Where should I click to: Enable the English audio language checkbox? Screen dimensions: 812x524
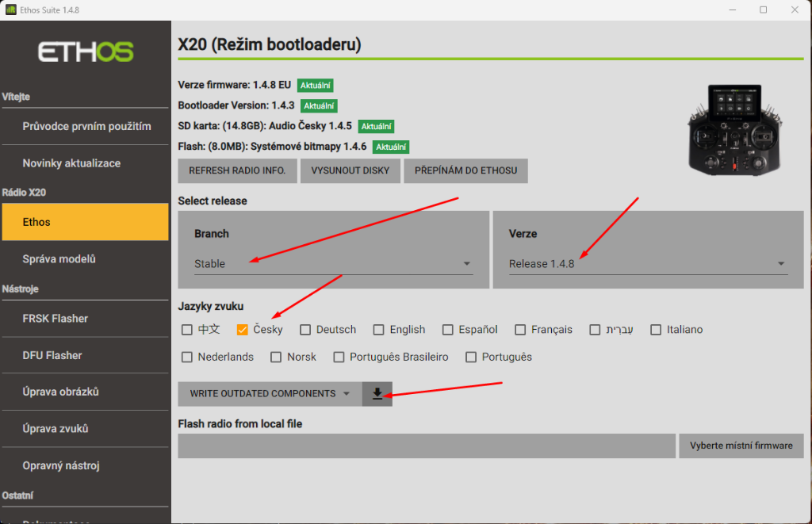pyautogui.click(x=379, y=330)
